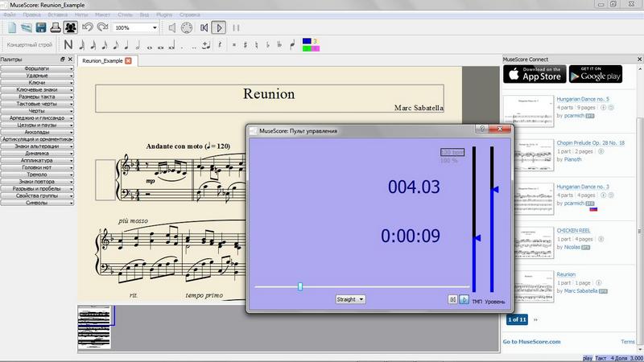Click the ТМП tempo slider handle

point(477,238)
